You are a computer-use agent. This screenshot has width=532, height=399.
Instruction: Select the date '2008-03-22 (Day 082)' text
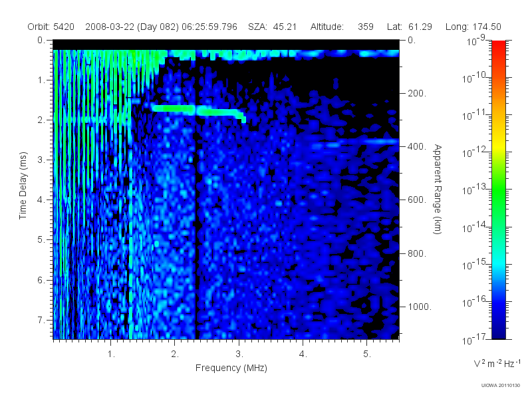(132, 27)
